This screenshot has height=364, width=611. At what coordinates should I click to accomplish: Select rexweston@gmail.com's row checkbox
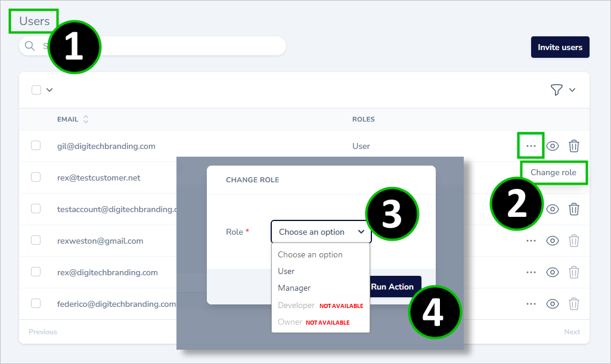coord(35,241)
